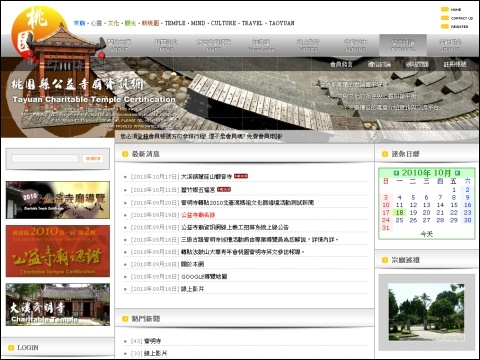Open the ALBUMS menu item
The height and width of the screenshot is (360, 480).
tap(355, 45)
